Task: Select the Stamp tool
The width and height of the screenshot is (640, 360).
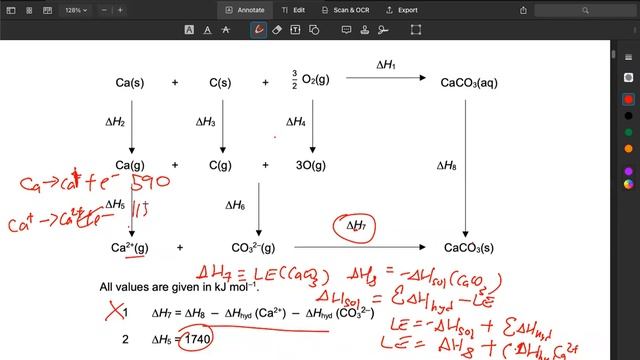Action: coord(364,30)
